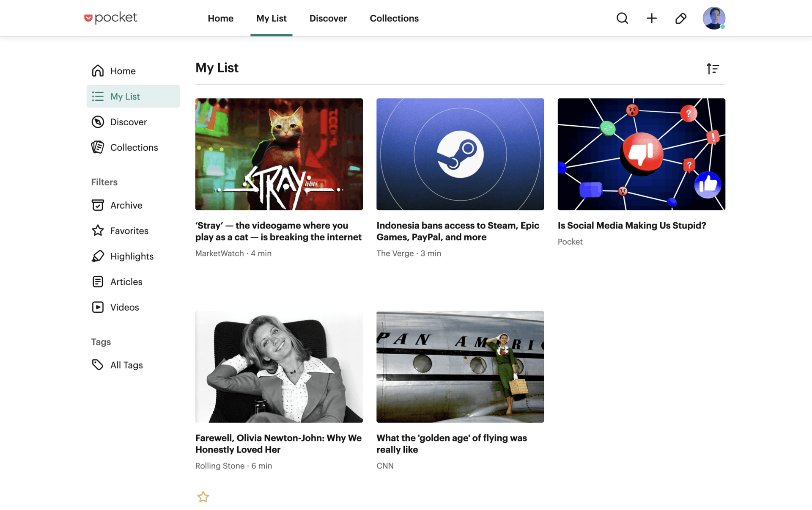The height and width of the screenshot is (510, 812).
Task: Click the sort order icon
Action: pos(713,69)
